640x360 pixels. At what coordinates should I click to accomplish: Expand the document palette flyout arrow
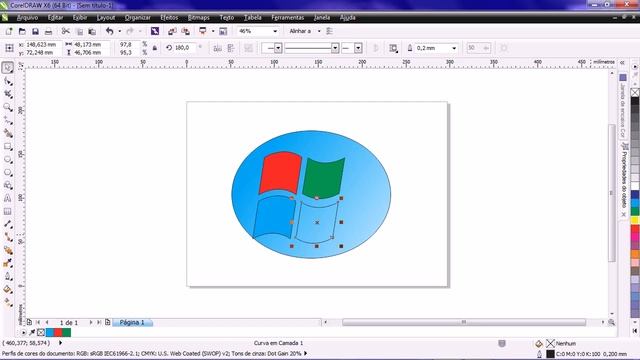click(23, 333)
